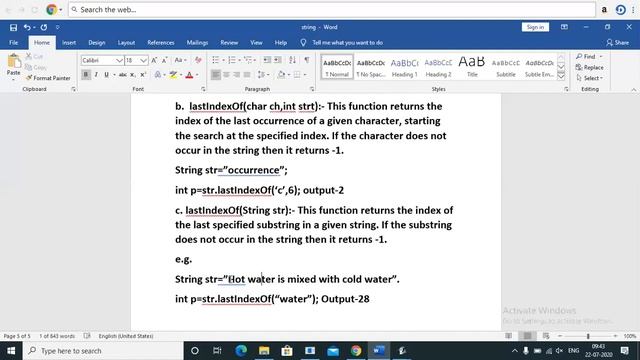Expand the Styles gallery more arrow
The width and height of the screenshot is (640, 360).
(x=561, y=76)
